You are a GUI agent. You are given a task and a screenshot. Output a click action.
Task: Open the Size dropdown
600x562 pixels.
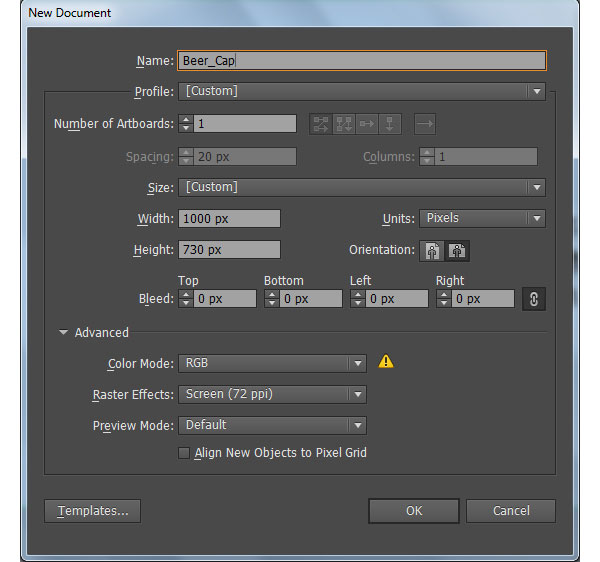point(362,187)
